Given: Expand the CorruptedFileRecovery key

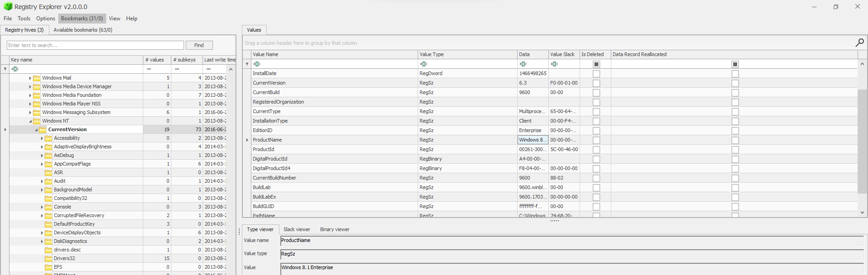Looking at the screenshot, I should 42,216.
